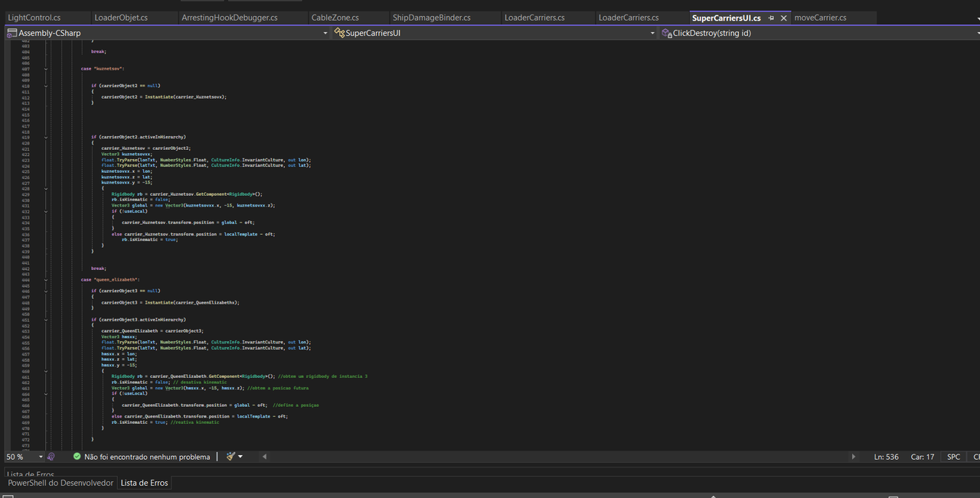Click the declaration Vector3 kuznetsovxx;
The width and height of the screenshot is (980, 498).
coord(126,154)
